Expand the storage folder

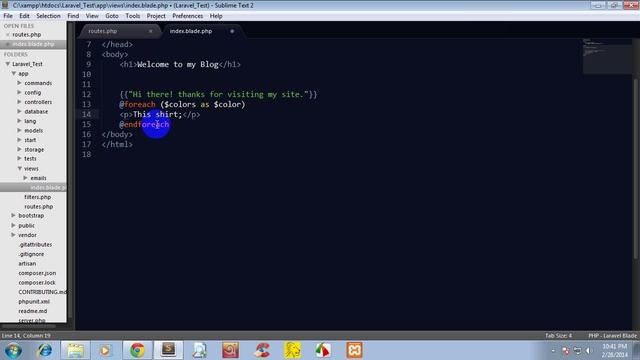point(19,149)
